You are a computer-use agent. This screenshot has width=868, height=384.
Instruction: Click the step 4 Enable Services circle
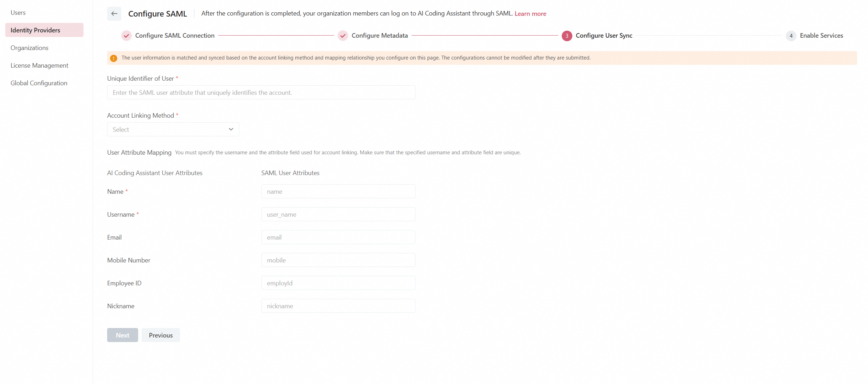tap(791, 36)
